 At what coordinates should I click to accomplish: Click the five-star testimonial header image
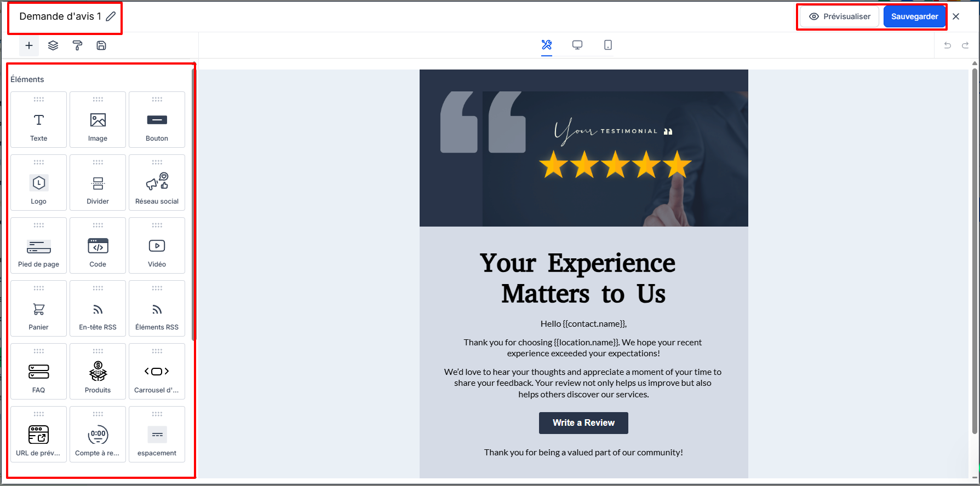583,148
